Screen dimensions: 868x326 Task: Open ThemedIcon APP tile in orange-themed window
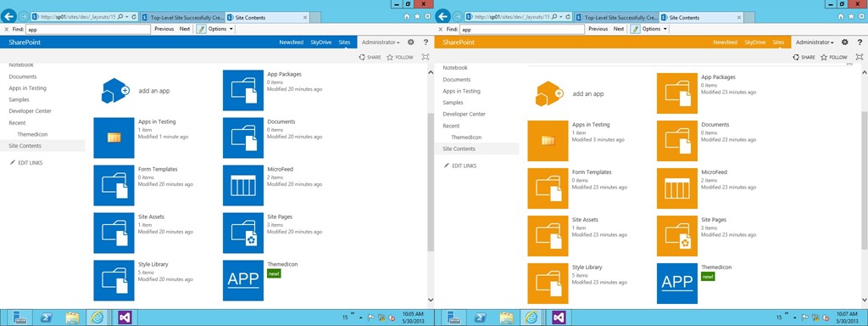tap(677, 284)
